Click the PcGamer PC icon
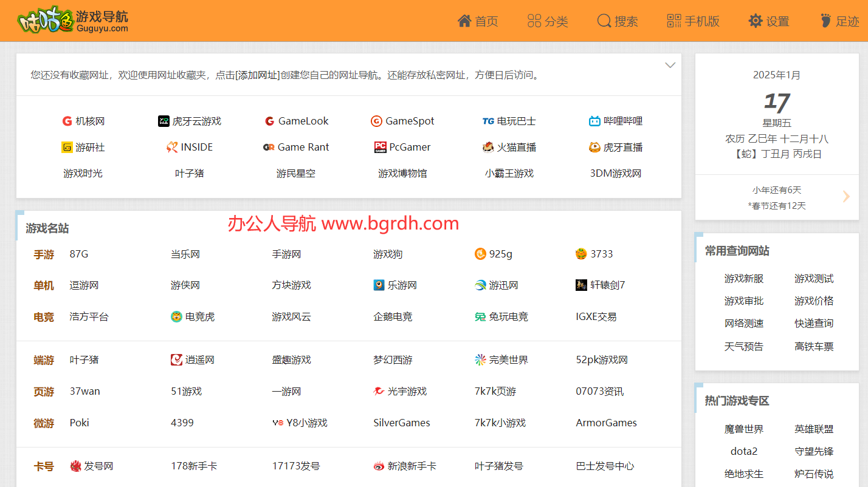Viewport: 868px width, 487px height. coord(380,147)
